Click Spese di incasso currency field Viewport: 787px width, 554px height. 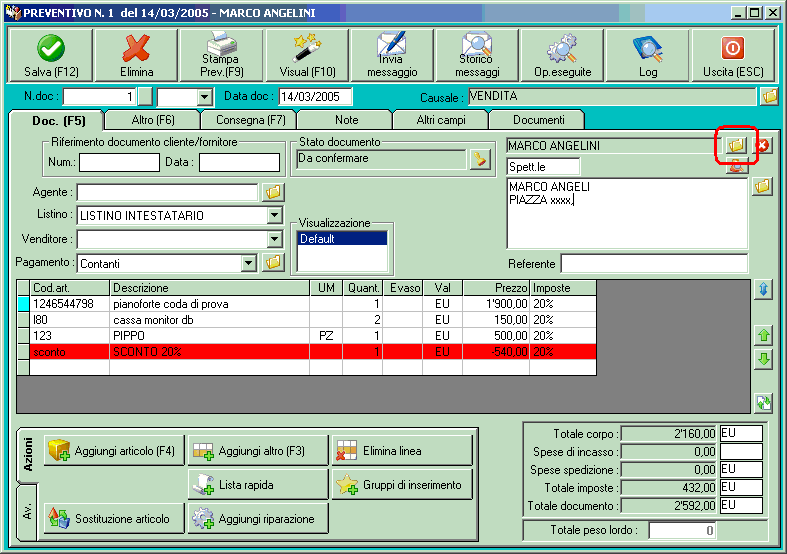[x=741, y=451]
